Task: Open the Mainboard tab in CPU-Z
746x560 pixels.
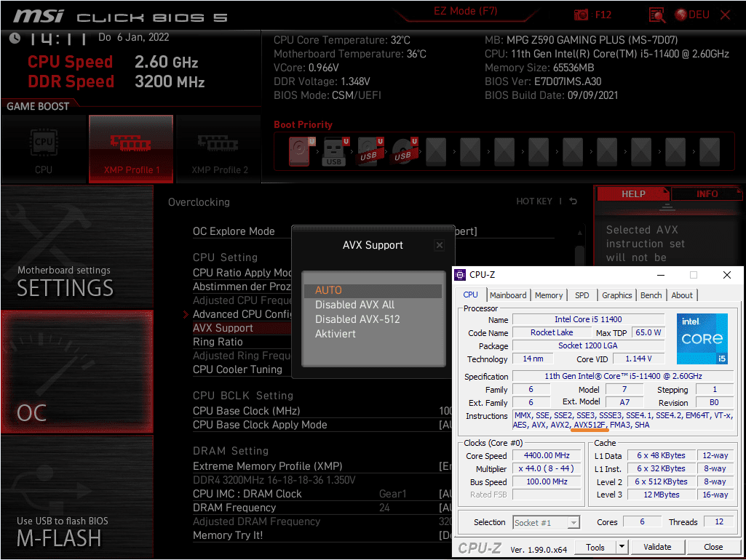Action: 507,295
